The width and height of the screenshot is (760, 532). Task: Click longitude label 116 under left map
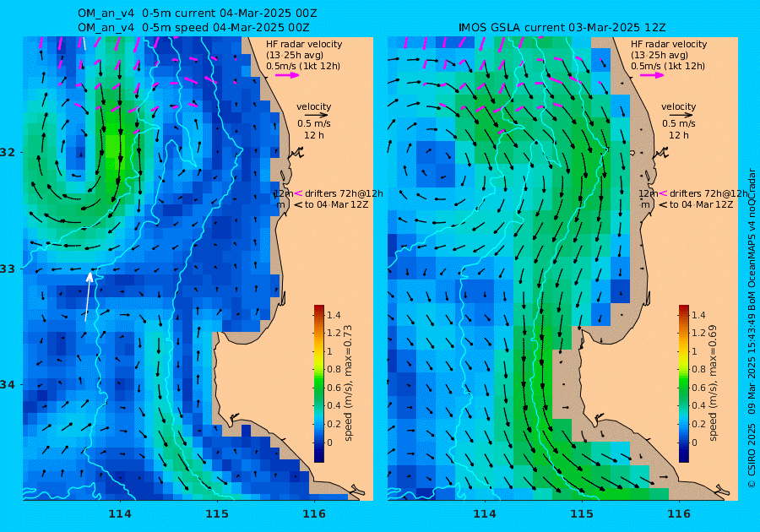[x=314, y=513]
